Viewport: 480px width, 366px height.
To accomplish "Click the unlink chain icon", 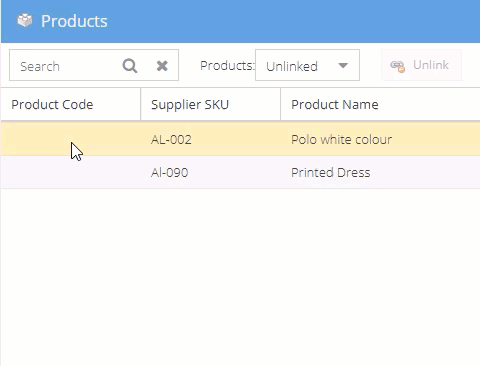I will (x=397, y=66).
